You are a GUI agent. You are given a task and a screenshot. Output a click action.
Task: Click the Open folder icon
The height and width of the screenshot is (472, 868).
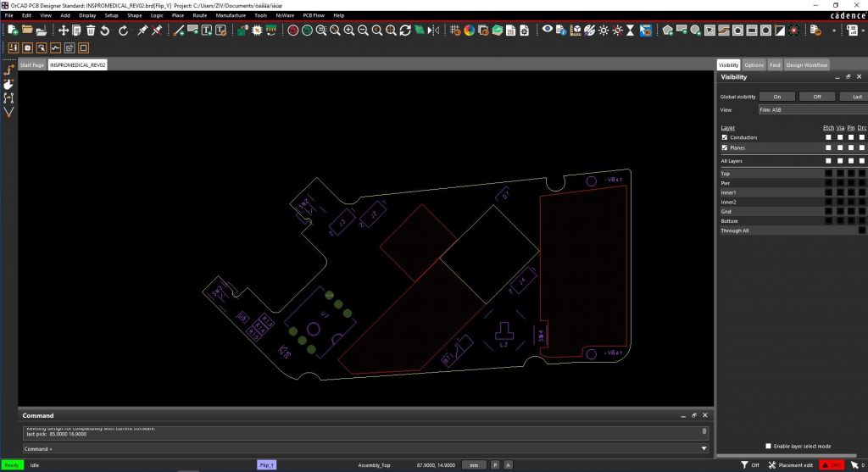tap(27, 31)
